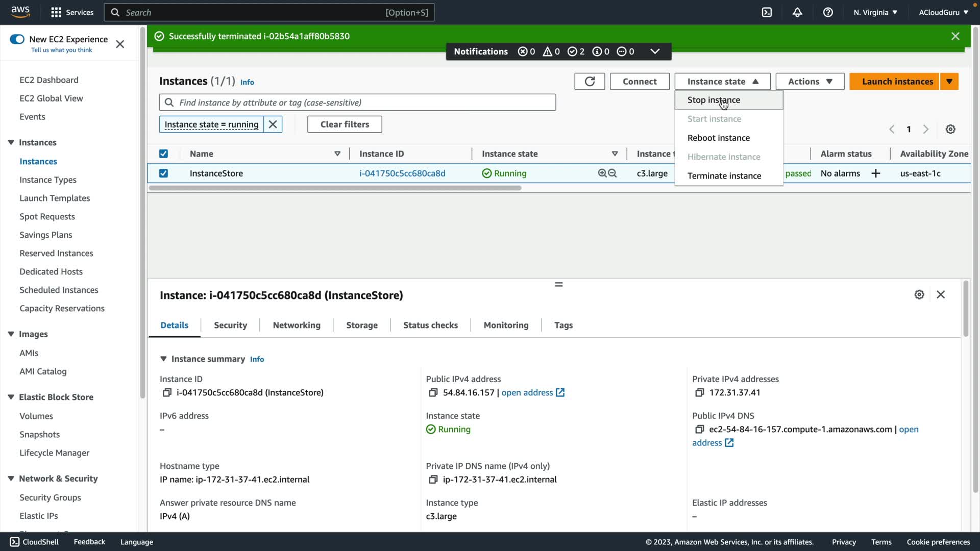Viewport: 980px width, 551px height.
Task: Open the notifications bell icon
Action: tap(797, 12)
